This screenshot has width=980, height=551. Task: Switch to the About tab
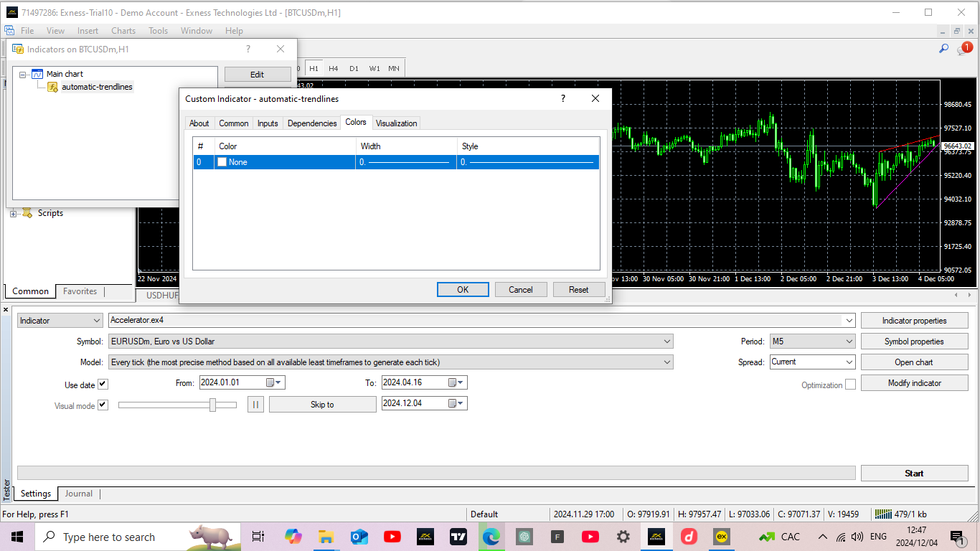pos(199,123)
